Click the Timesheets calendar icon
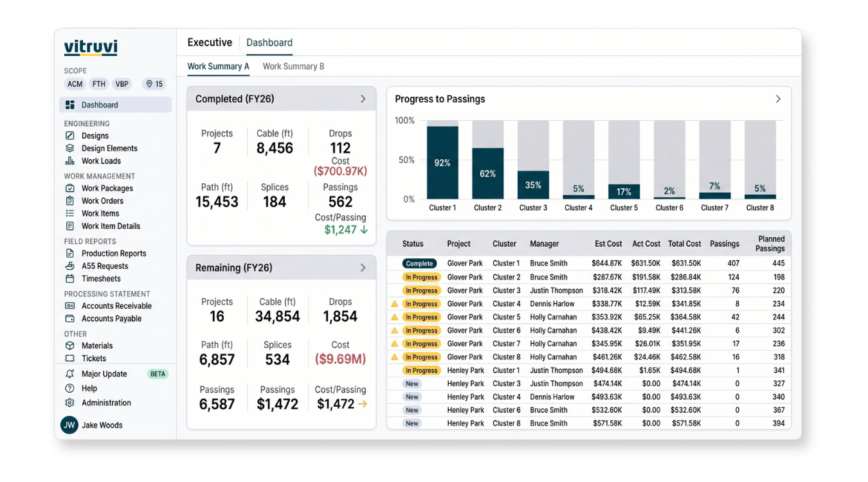 pos(70,278)
